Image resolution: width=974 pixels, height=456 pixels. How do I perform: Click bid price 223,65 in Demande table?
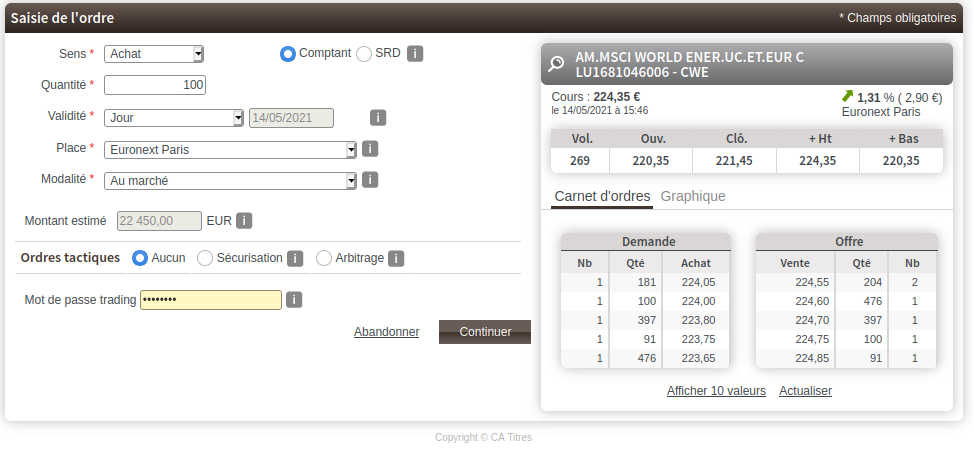pyautogui.click(x=698, y=358)
